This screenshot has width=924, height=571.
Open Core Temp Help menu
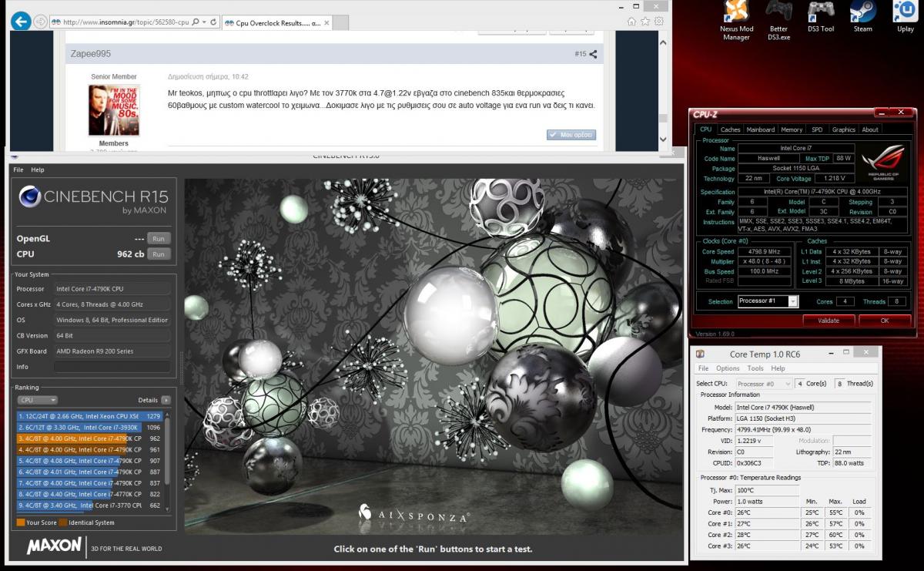point(778,368)
